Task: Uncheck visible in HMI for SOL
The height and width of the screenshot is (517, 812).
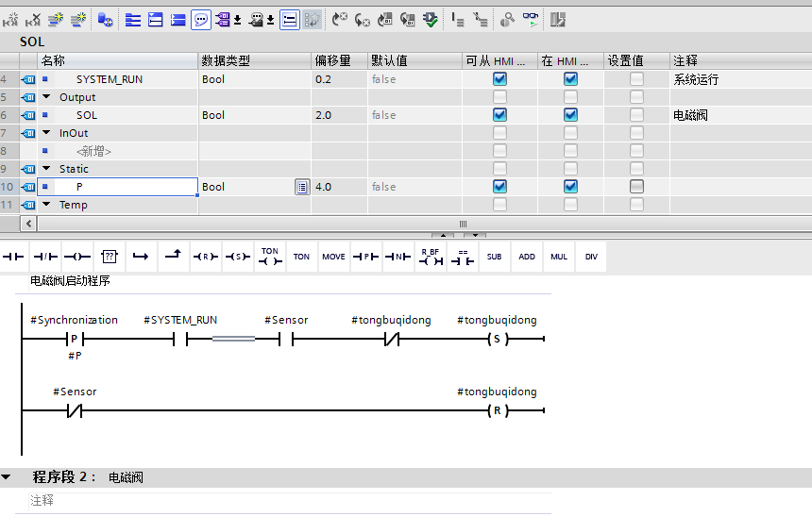Action: click(x=570, y=115)
